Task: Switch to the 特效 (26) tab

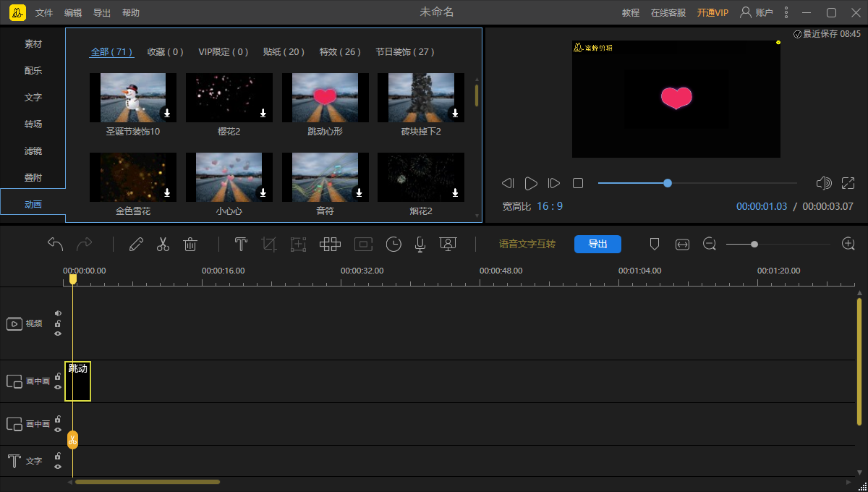Action: click(x=340, y=52)
